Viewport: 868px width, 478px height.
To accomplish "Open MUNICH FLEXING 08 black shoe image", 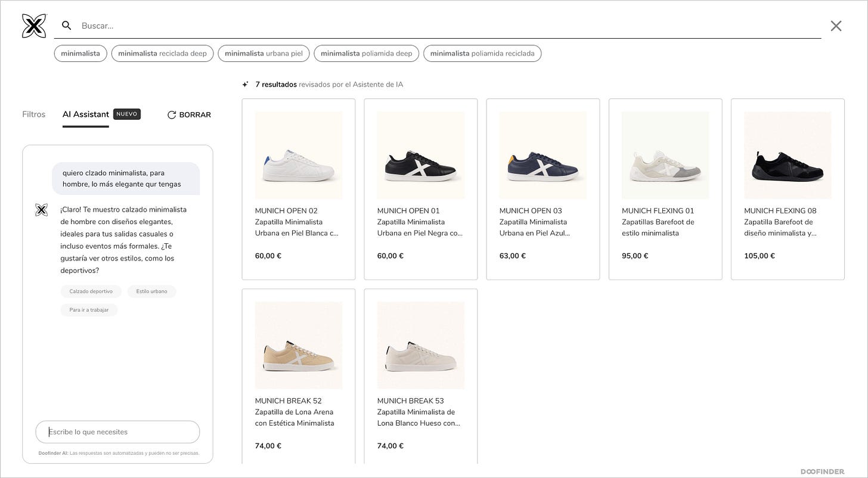I will coord(788,155).
